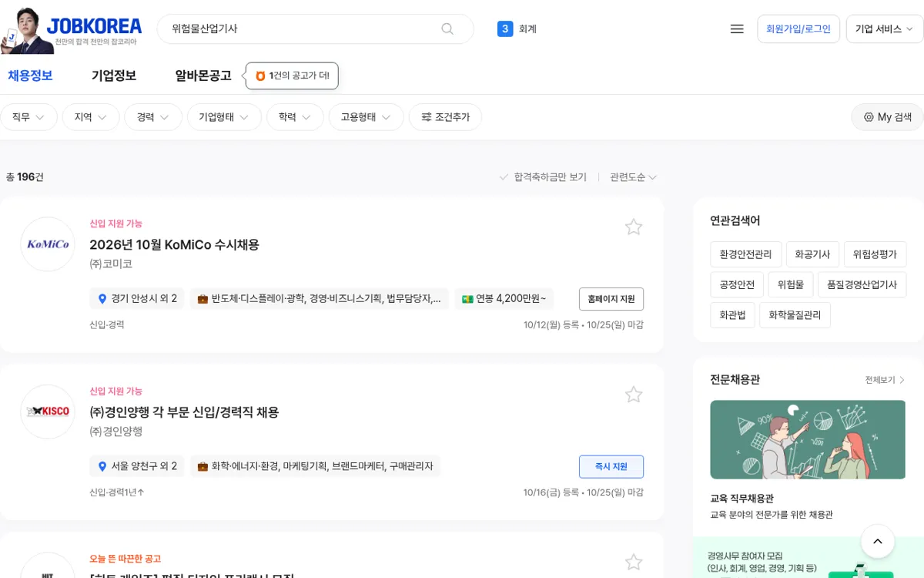Click the number 3 trending rank badge
This screenshot has height=578, width=924.
pyautogui.click(x=505, y=29)
